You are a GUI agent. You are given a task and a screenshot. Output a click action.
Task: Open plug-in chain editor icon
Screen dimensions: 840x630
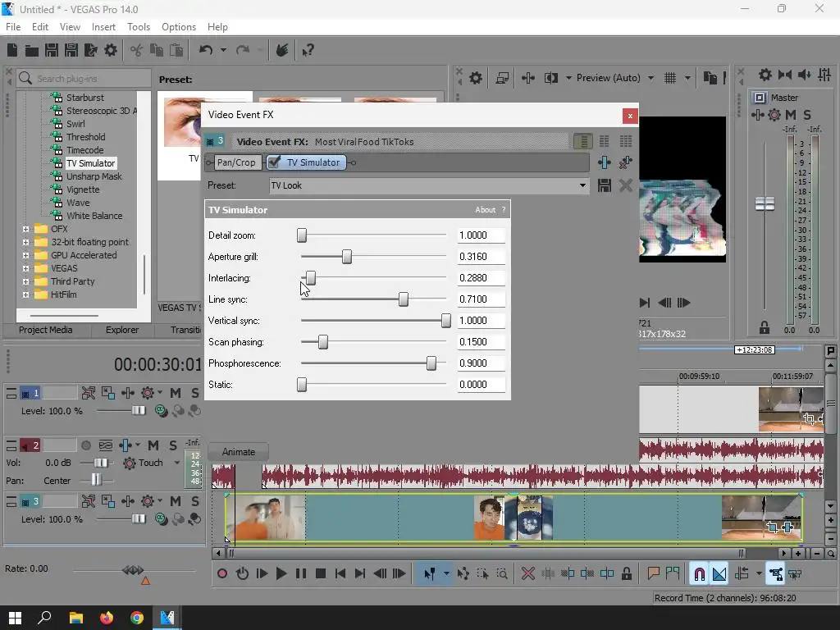(605, 162)
